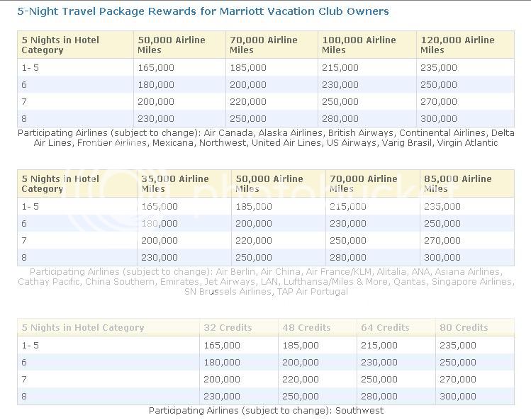
Task: Click the '80 Credits' column header
Action: 464,328
